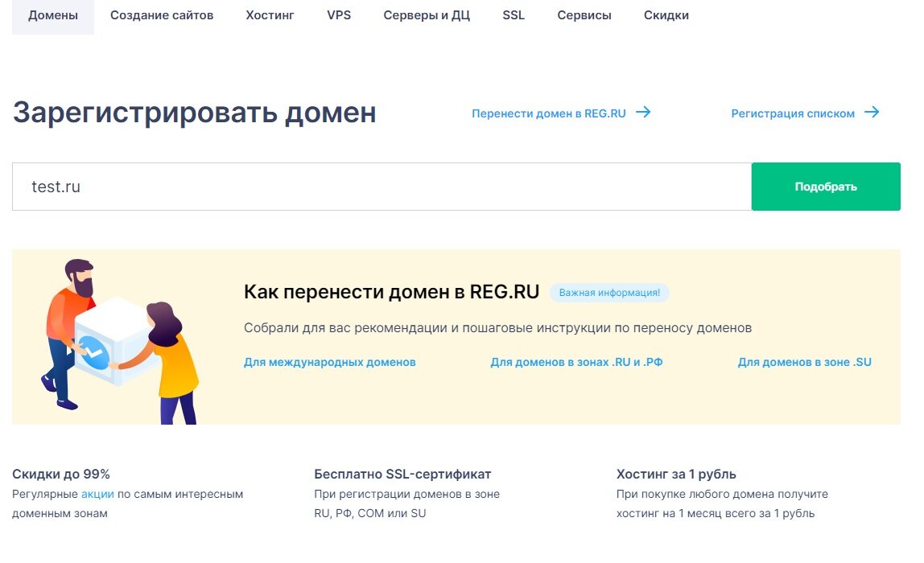The width and height of the screenshot is (924, 563).
Task: Click the domain transfer illustration
Action: tap(120, 342)
